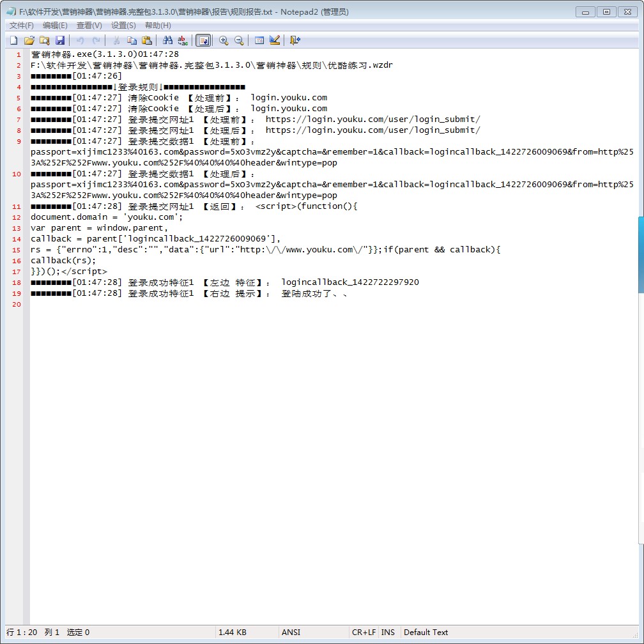Click the New file icon

click(x=13, y=40)
